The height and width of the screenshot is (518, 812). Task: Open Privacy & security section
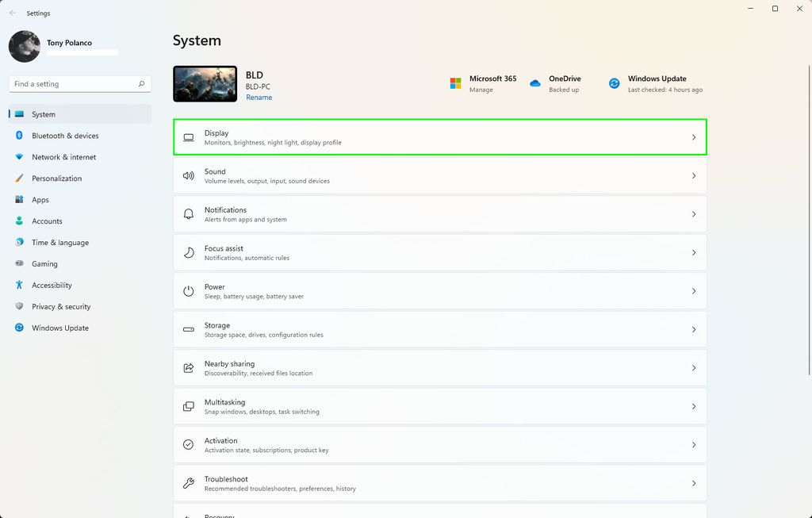61,306
